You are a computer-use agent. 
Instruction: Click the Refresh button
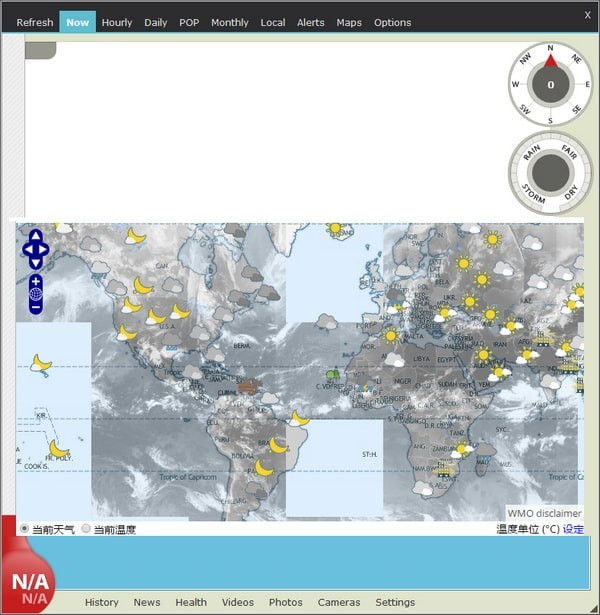click(x=35, y=22)
